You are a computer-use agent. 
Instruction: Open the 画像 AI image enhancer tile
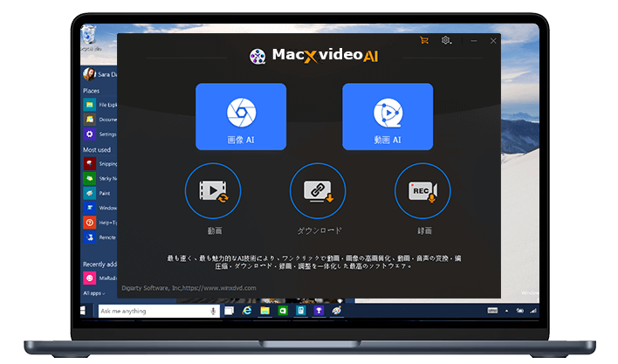pos(241,117)
